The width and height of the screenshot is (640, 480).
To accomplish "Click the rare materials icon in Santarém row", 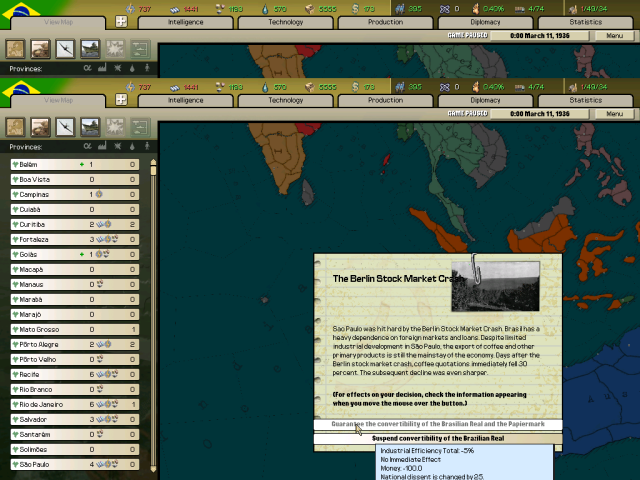I will pos(100,434).
